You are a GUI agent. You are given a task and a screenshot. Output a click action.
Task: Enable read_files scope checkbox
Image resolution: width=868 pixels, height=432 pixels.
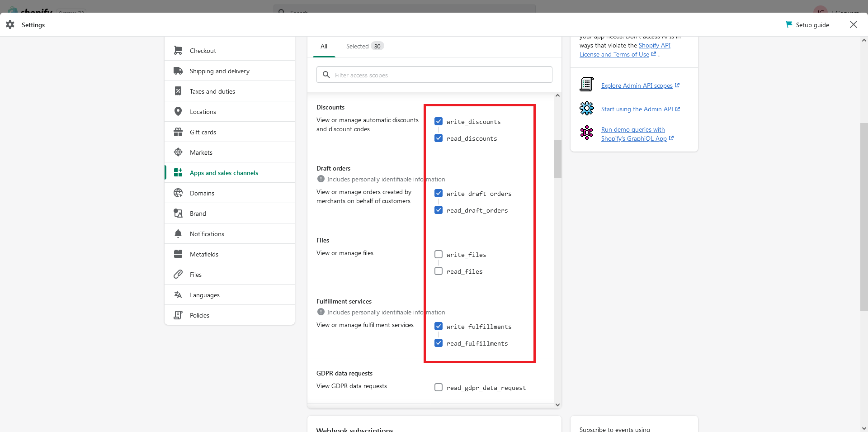(x=439, y=271)
